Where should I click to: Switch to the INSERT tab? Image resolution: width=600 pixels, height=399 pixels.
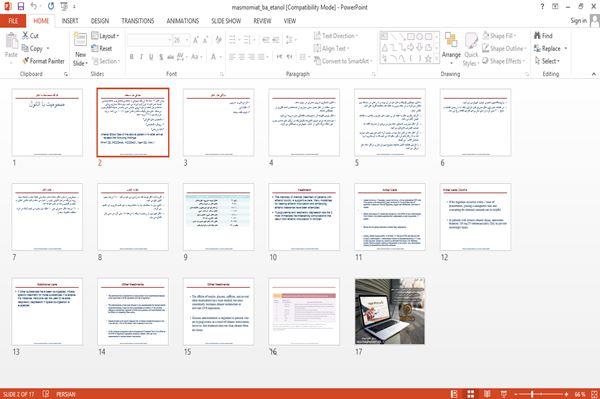[70, 21]
